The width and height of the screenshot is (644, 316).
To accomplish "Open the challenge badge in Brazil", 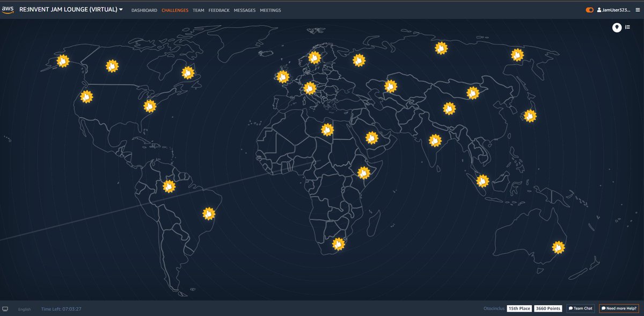I will coord(209,213).
